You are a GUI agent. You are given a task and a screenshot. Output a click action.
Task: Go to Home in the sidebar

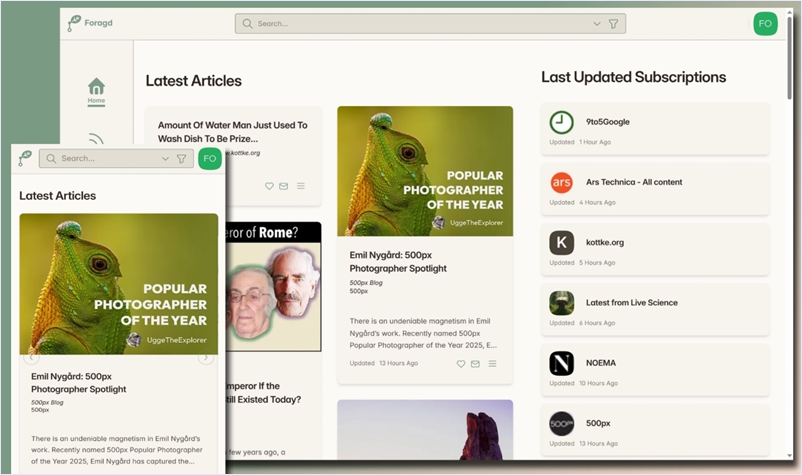tap(96, 90)
